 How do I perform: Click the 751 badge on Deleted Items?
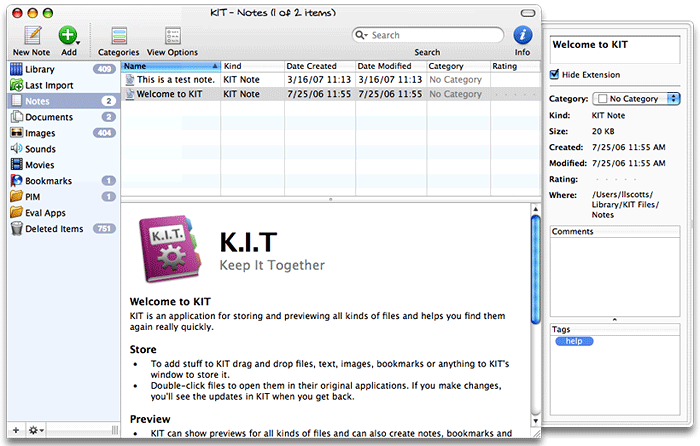point(104,229)
